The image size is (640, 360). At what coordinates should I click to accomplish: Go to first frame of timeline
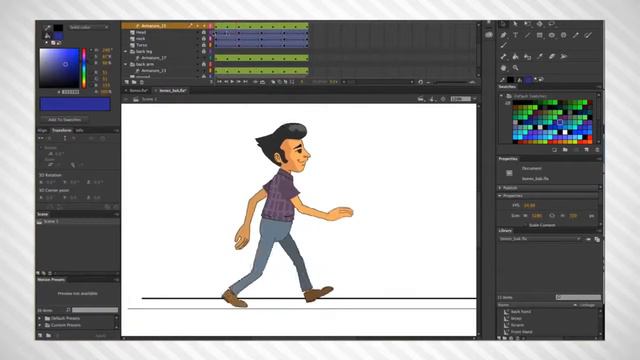point(219,82)
